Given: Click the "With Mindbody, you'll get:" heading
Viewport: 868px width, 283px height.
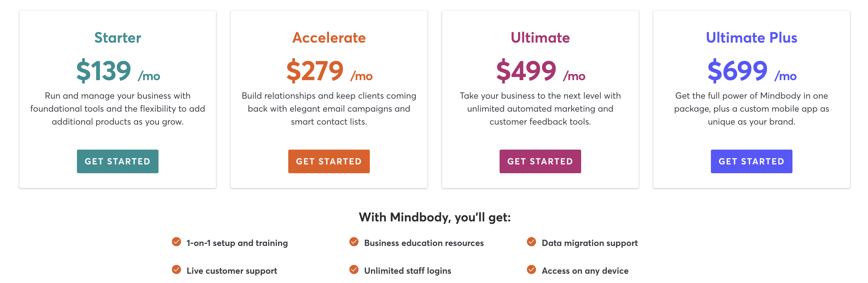Looking at the screenshot, I should click(434, 217).
